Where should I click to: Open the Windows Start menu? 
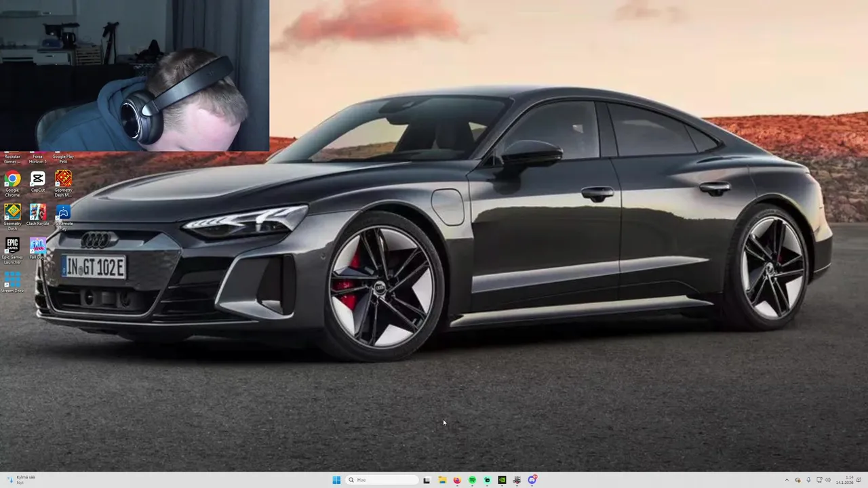336,480
